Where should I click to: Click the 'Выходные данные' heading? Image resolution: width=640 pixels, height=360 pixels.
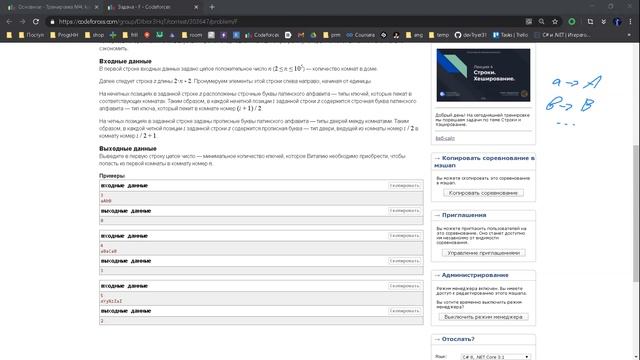(128, 149)
